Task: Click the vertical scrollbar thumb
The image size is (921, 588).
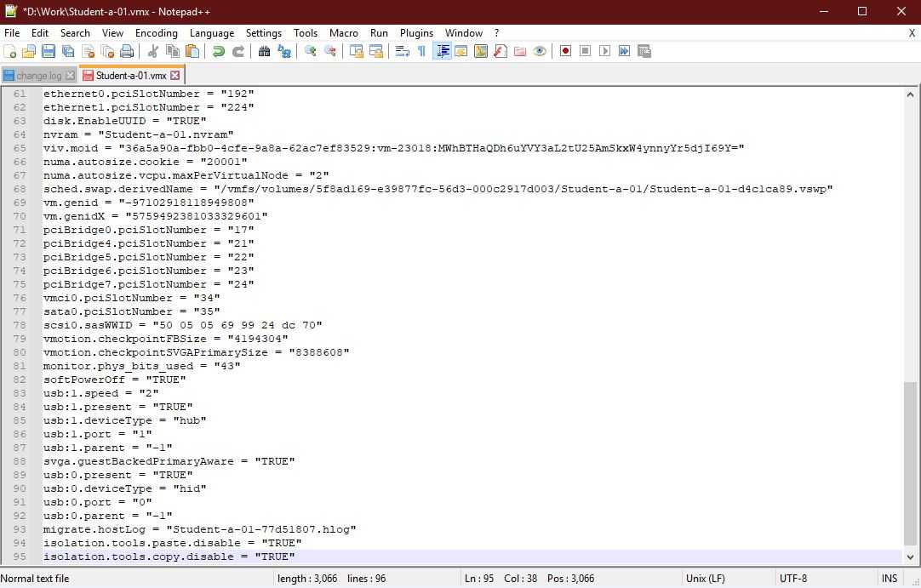Action: coord(912,464)
